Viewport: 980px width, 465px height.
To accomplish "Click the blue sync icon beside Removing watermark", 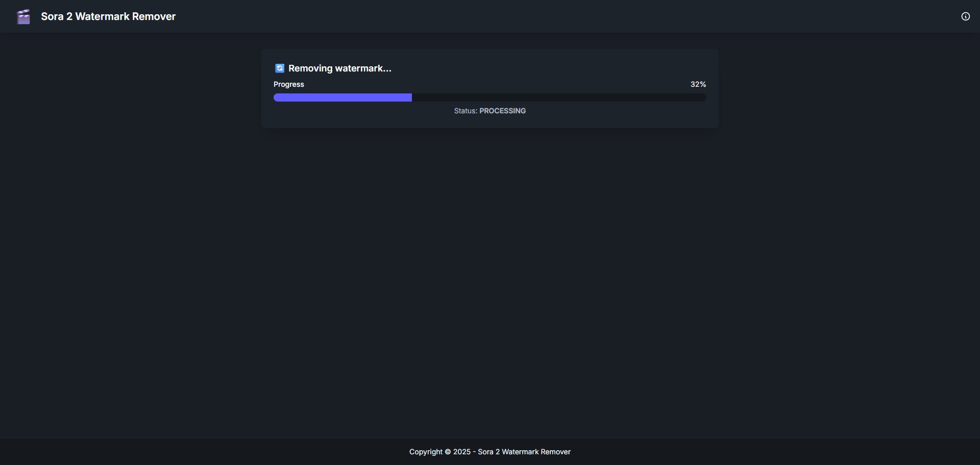I will click(x=280, y=68).
